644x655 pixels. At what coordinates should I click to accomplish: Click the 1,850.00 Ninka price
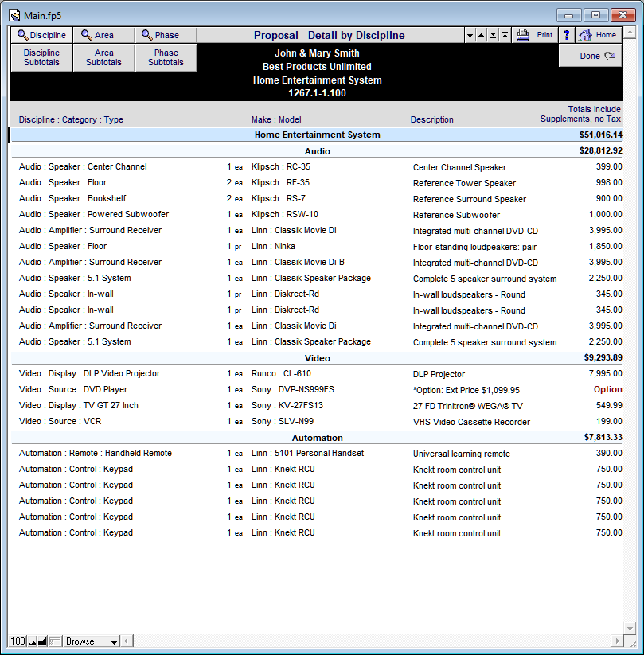pyautogui.click(x=606, y=246)
